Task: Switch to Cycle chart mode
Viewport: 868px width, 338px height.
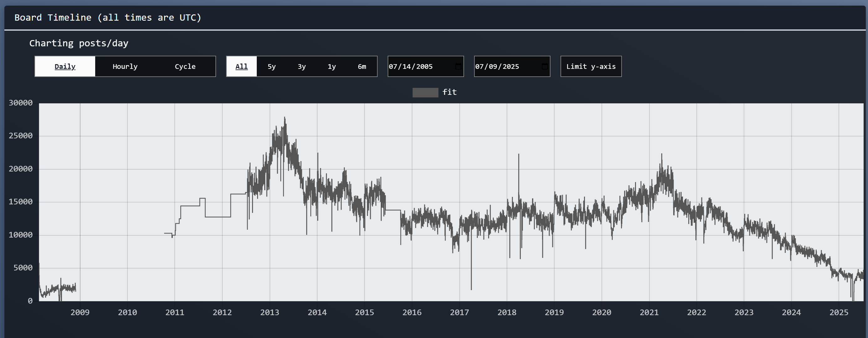Action: point(185,66)
